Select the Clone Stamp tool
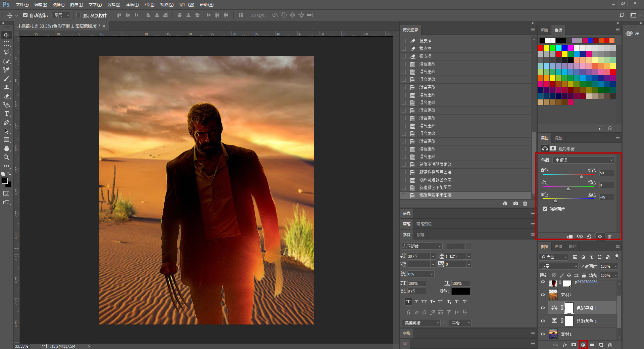Image resolution: width=644 pixels, height=349 pixels. point(6,87)
